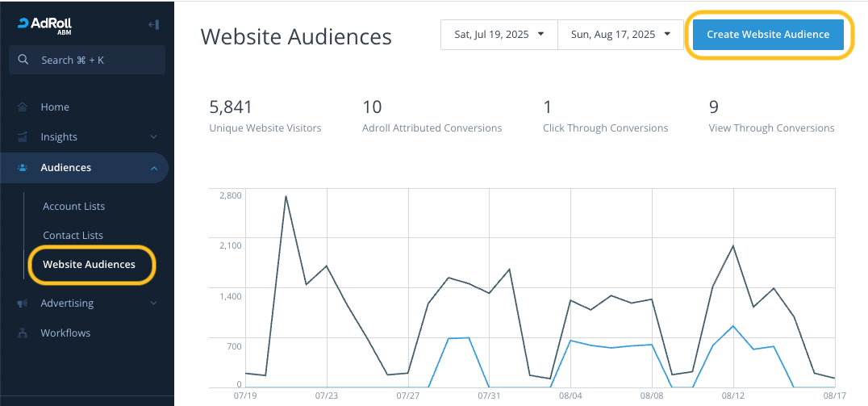Click the search magnifier icon

pyautogui.click(x=23, y=60)
